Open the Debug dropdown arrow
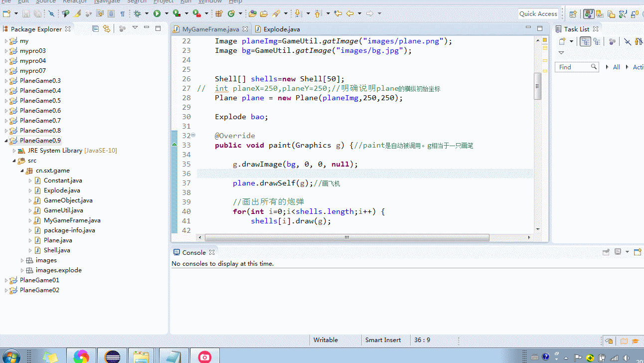 pyautogui.click(x=147, y=14)
